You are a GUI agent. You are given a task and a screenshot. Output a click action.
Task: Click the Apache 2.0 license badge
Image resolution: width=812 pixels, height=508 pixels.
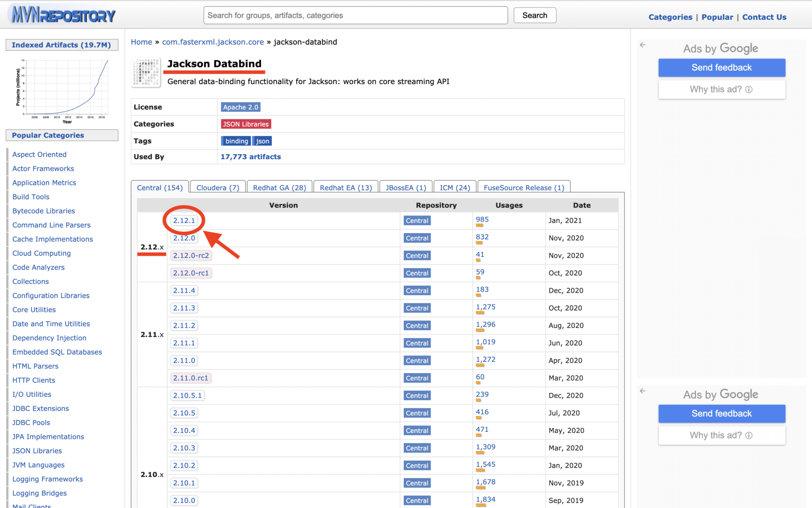pyautogui.click(x=240, y=107)
